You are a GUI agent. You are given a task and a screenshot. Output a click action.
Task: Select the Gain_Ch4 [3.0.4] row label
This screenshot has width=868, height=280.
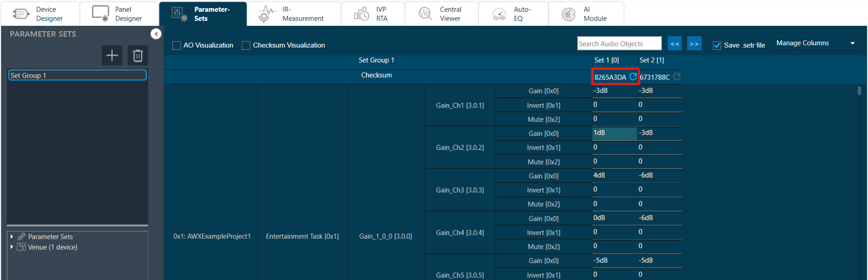tap(460, 233)
